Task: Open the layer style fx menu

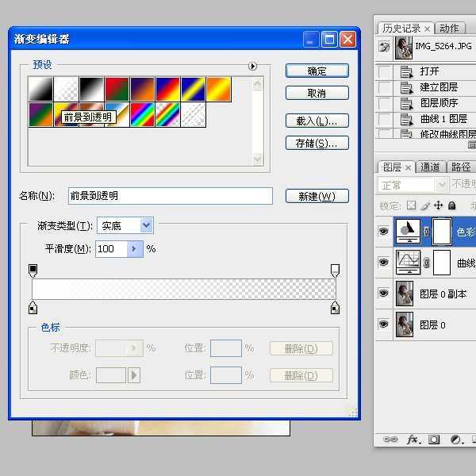Action: tap(413, 439)
